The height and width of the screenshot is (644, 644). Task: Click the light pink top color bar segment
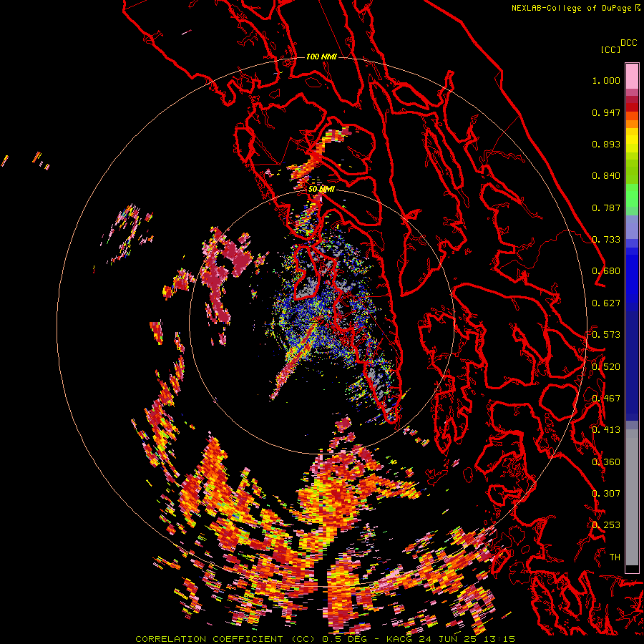(x=632, y=76)
